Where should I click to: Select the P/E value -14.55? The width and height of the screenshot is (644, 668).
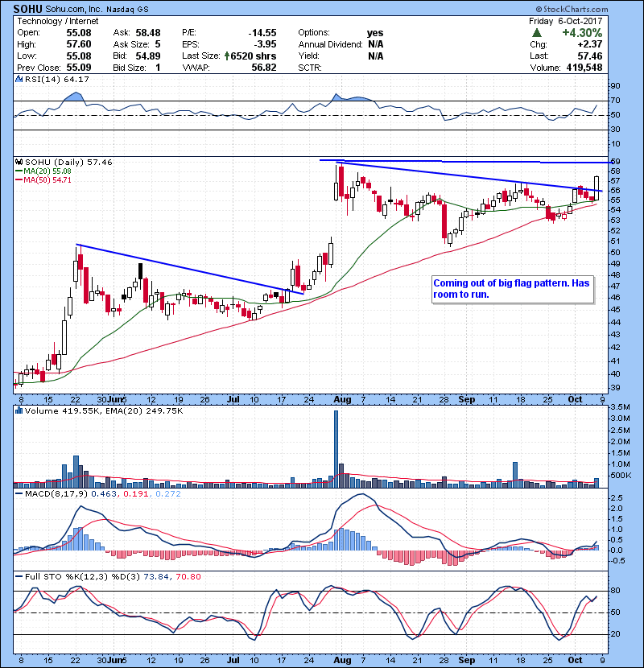(262, 33)
